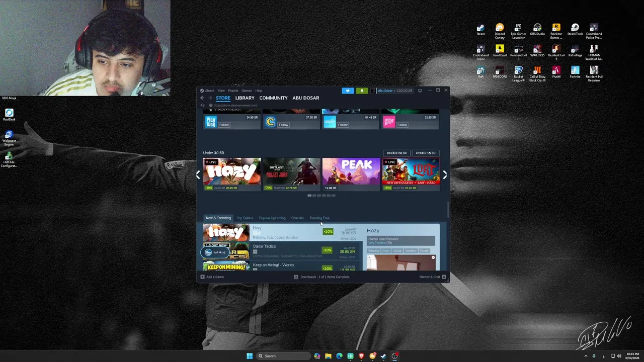This screenshot has height=362, width=644.
Task: Switch to the LIBRARY section
Action: [245, 98]
